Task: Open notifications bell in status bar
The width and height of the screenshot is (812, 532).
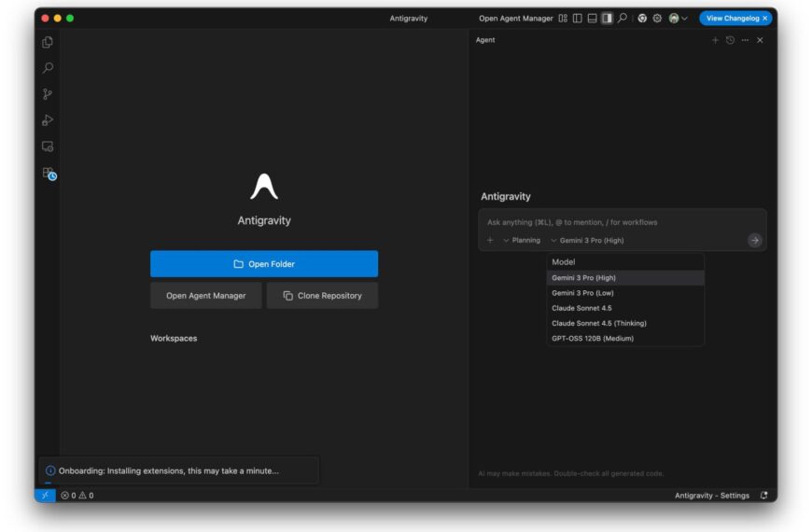Action: tap(763, 496)
